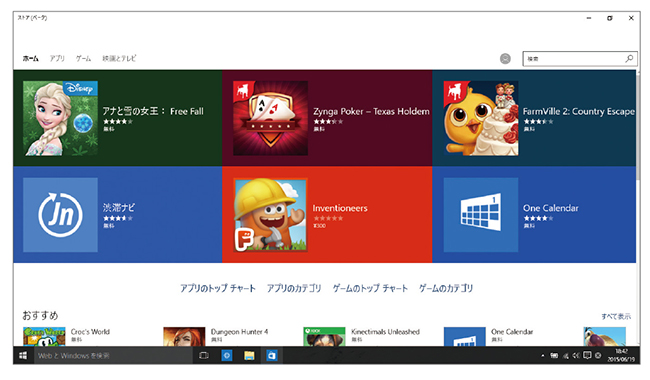Click the star rating under Zynga Poker
The image size is (650, 380).
(328, 121)
